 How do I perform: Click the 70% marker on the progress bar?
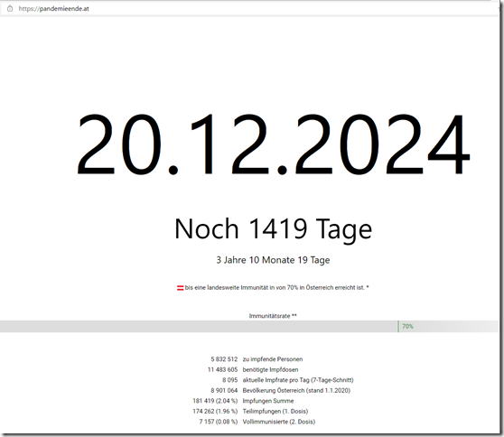pos(407,327)
